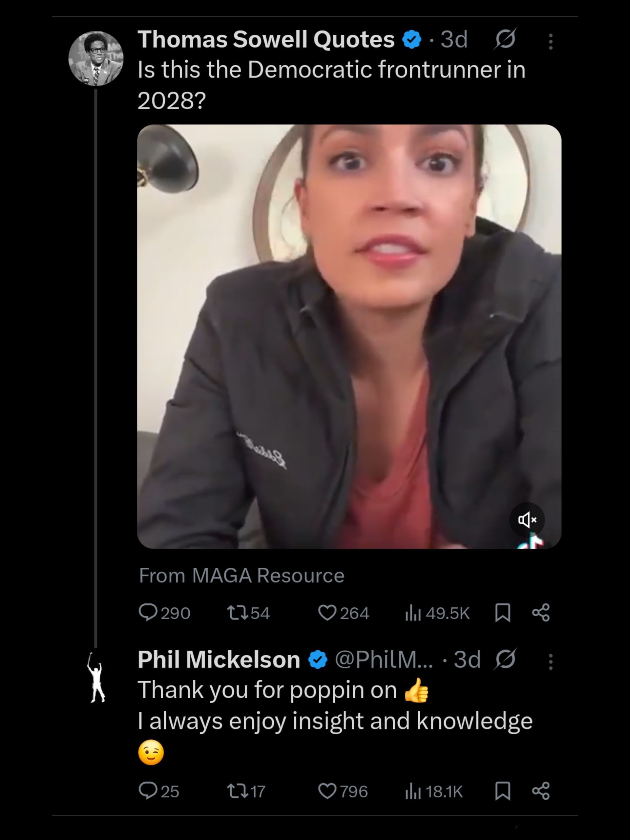Open more options for Phil Mickelson reply
The width and height of the screenshot is (630, 840).
click(x=551, y=661)
